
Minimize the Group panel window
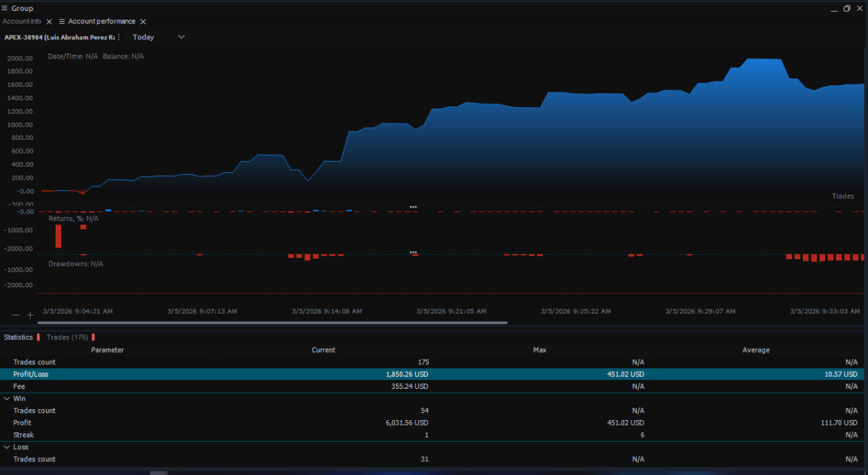pos(833,8)
